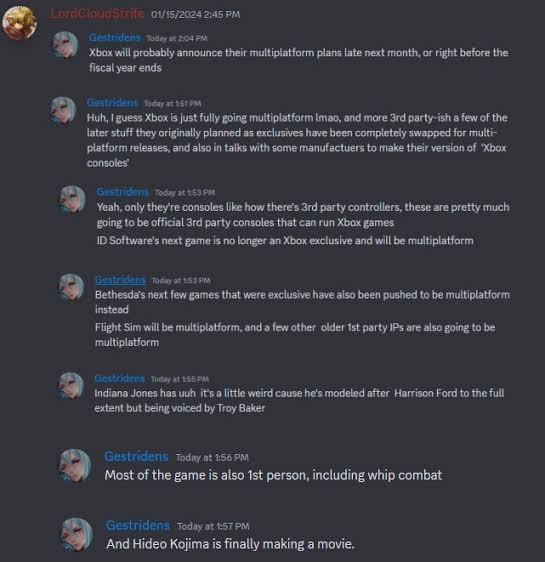Click Gestridens avatar beside the 2:04 PM message

click(65, 44)
